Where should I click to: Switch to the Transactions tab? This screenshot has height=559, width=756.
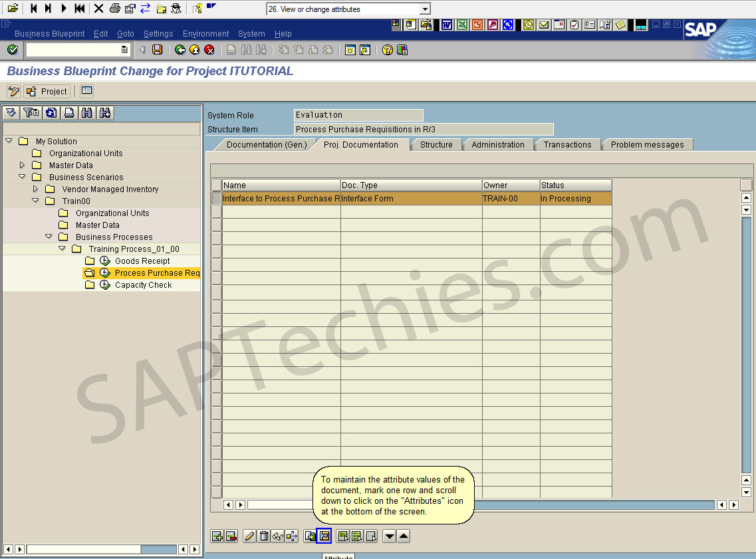(x=567, y=145)
